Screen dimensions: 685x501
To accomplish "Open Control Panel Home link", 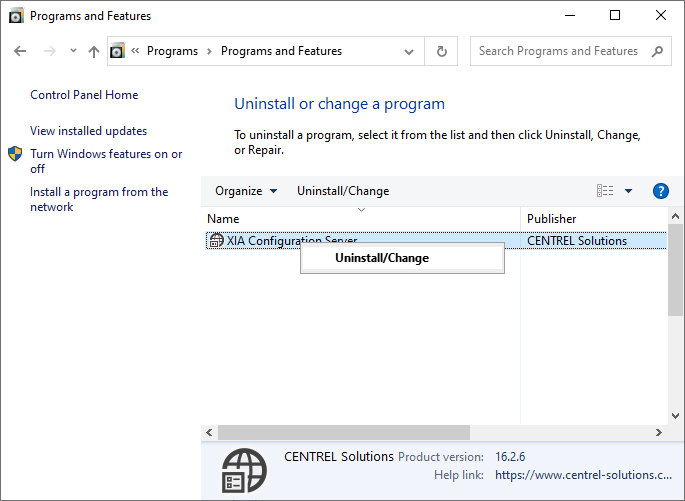I will tap(84, 95).
